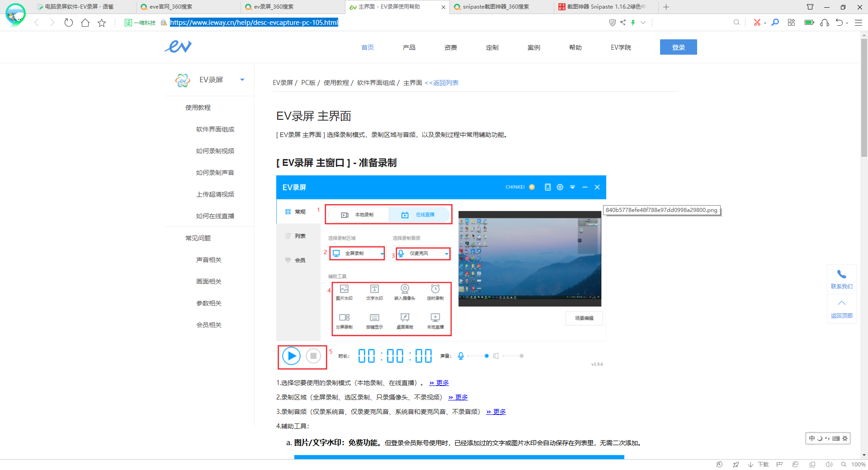The image size is (868, 470).
Task: Click the headphones toolbar icon
Action: tap(825, 22)
